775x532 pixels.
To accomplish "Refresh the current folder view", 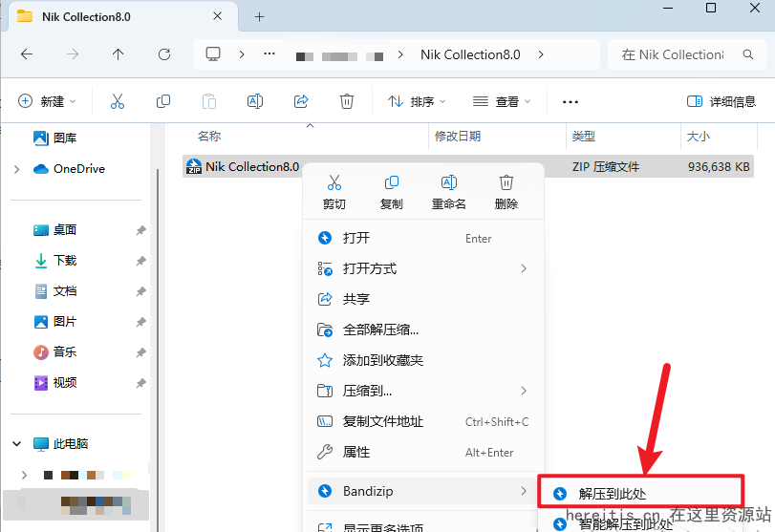I will tap(164, 53).
